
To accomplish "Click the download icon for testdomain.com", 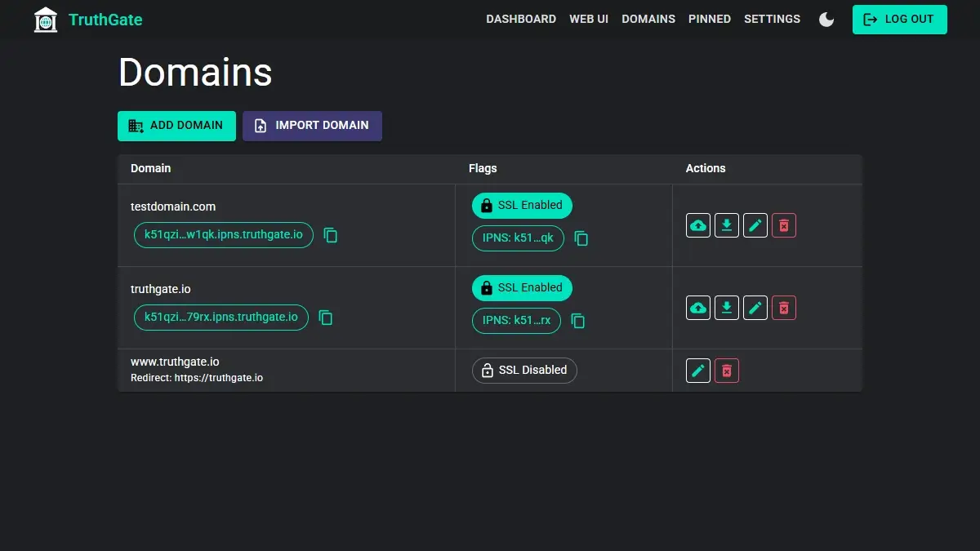I will tap(727, 225).
